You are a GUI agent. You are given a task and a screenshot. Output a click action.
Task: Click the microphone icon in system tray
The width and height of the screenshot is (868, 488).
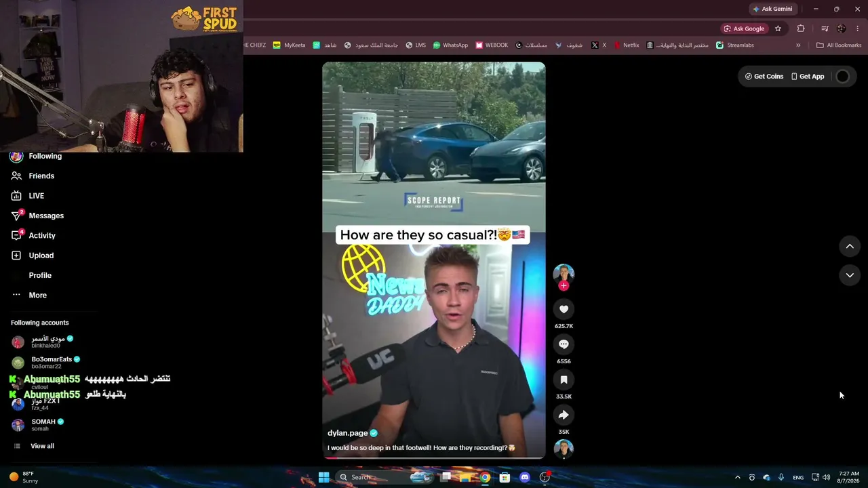(x=781, y=477)
